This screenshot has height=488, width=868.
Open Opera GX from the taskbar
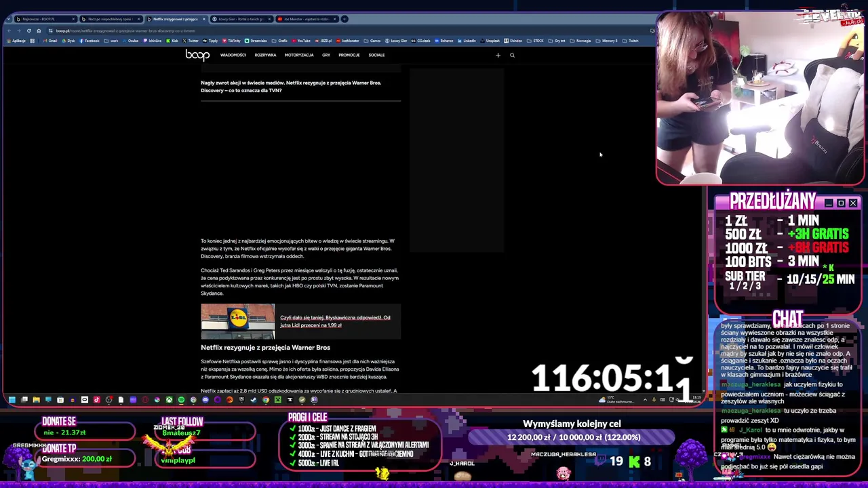click(145, 400)
